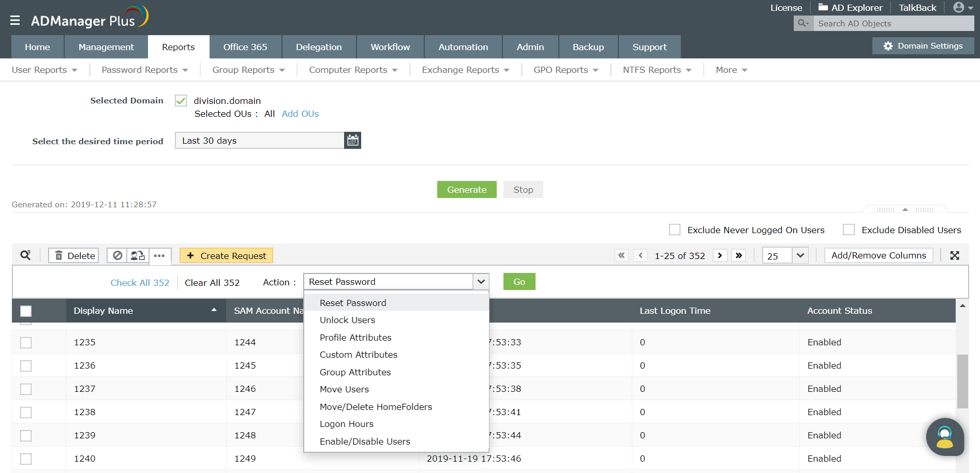Open the more actions ellipsis icon
The height and width of the screenshot is (473, 980).
click(x=159, y=255)
